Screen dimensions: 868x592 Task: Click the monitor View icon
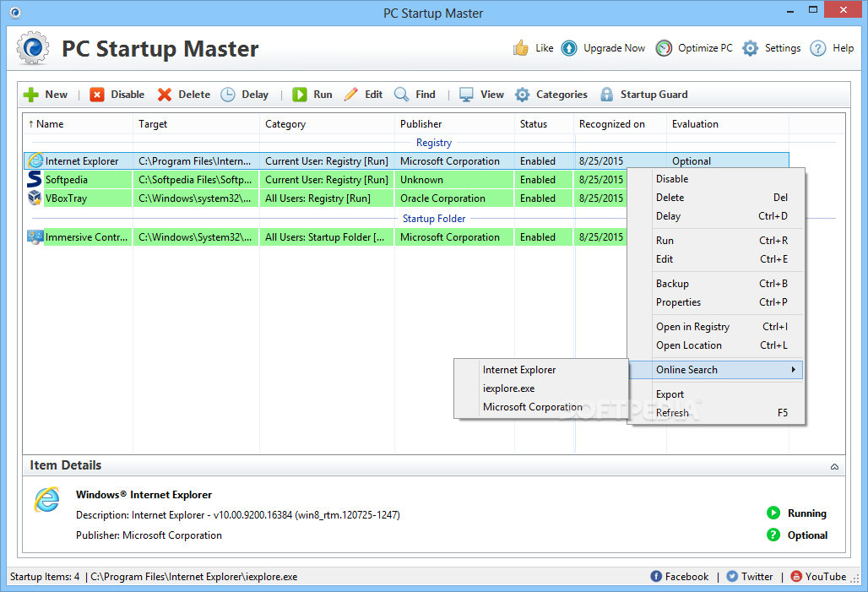click(466, 95)
